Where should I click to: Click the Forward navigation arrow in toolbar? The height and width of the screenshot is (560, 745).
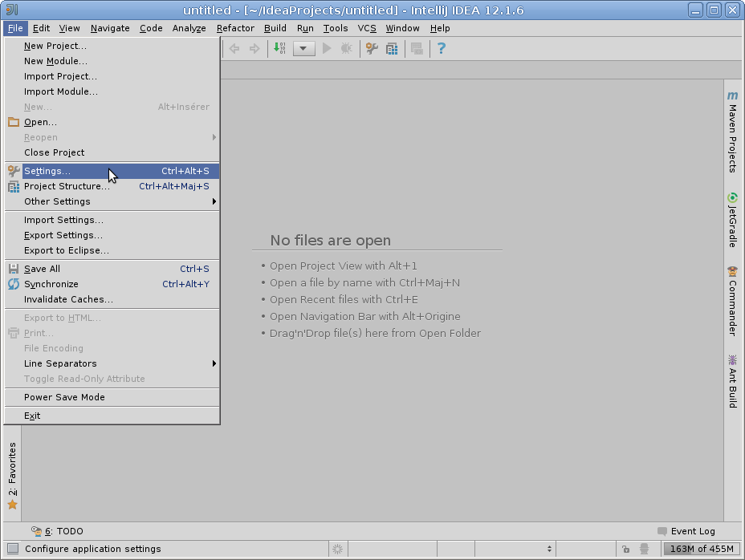click(254, 48)
